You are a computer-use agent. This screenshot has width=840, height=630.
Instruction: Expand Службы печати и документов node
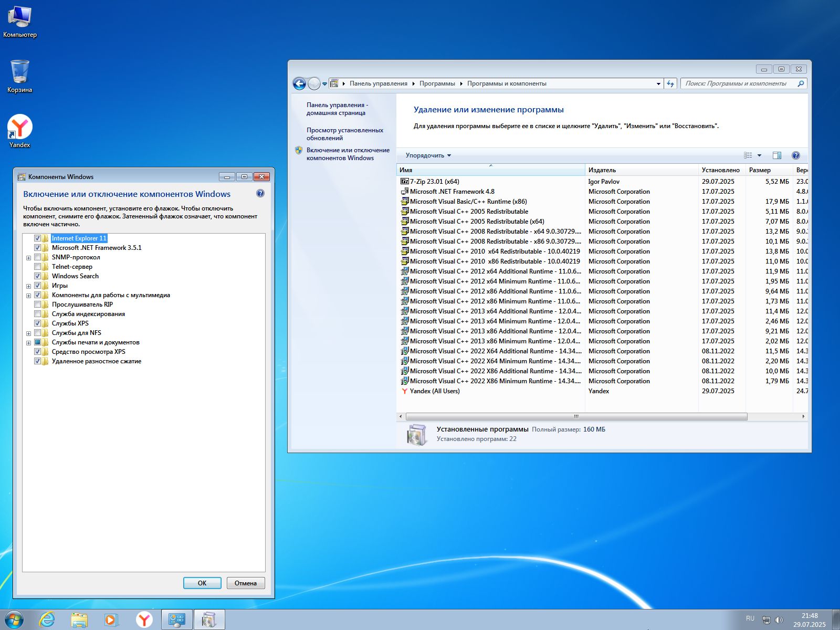click(x=28, y=343)
